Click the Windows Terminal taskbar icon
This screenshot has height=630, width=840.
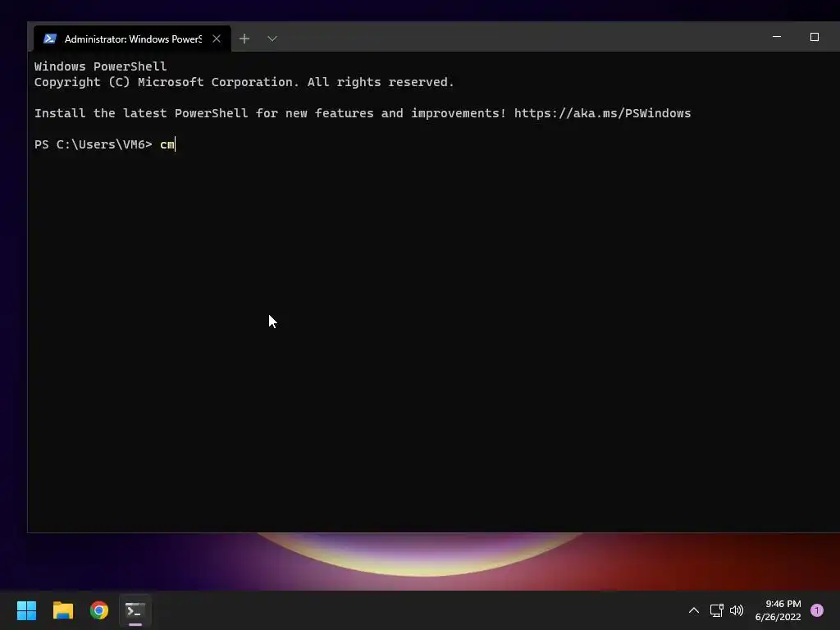coord(135,610)
